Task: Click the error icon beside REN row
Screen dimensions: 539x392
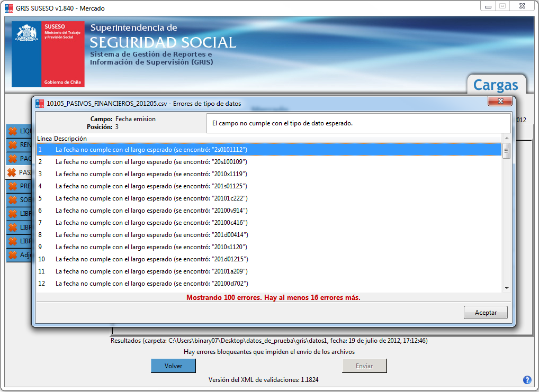Action: click(13, 144)
